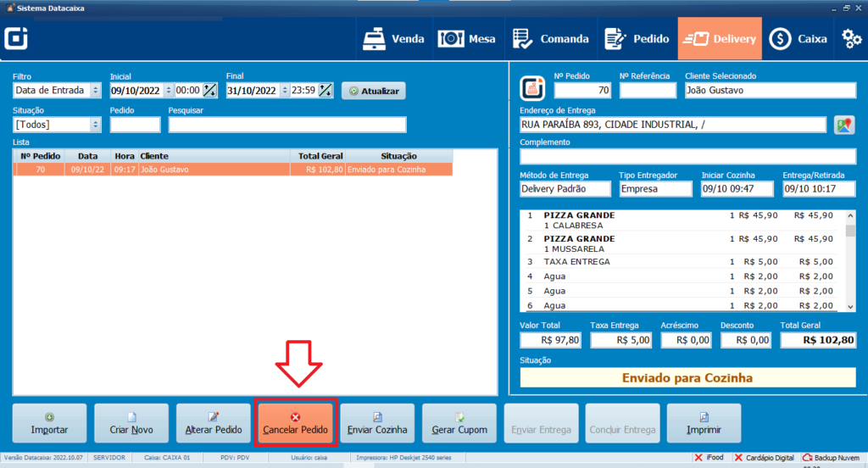Click the calendar icon next to Final time
This screenshot has height=468, width=868.
[325, 91]
